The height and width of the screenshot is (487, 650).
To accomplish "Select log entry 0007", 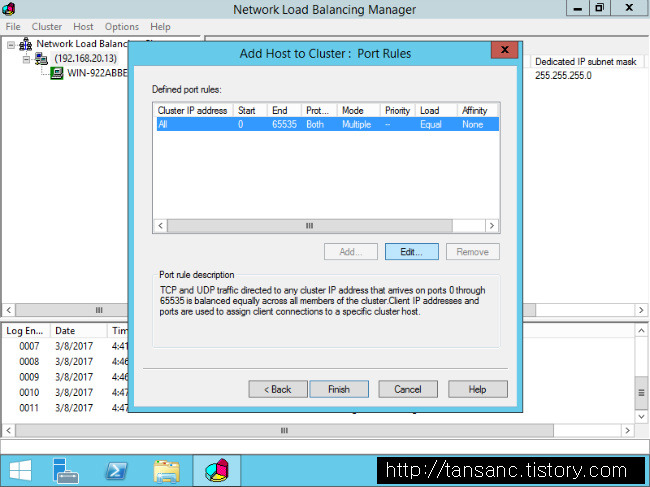I will (x=29, y=346).
